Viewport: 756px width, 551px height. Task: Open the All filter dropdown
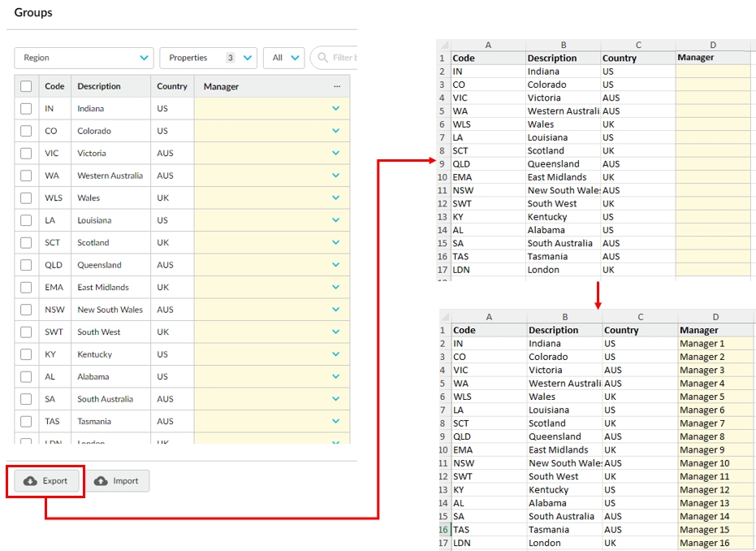coord(283,58)
